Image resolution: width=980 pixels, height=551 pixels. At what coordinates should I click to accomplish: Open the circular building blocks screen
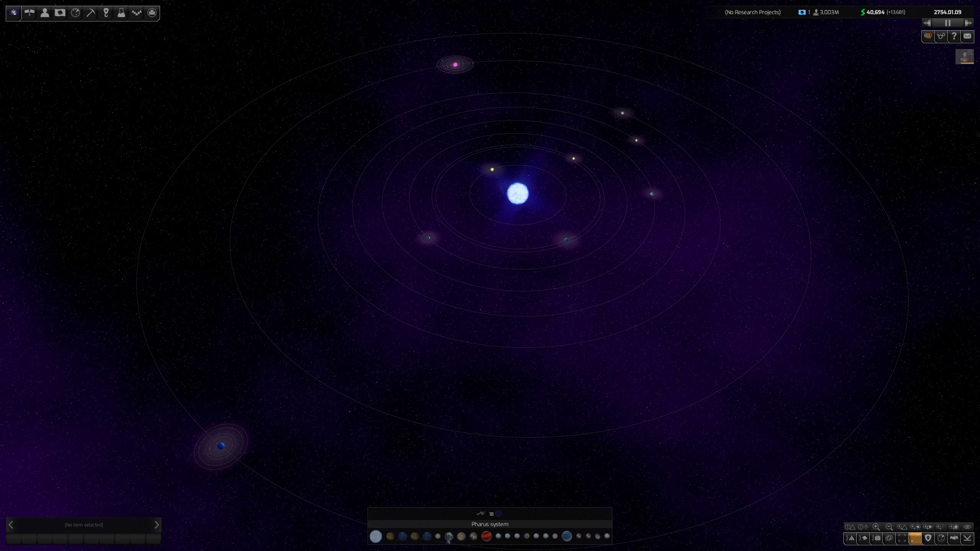pyautogui.click(x=152, y=13)
